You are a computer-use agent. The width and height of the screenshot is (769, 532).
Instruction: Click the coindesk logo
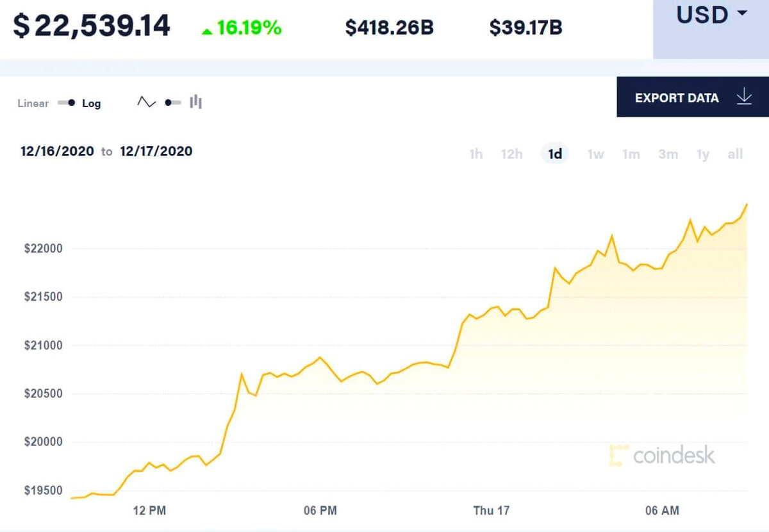pyautogui.click(x=618, y=456)
